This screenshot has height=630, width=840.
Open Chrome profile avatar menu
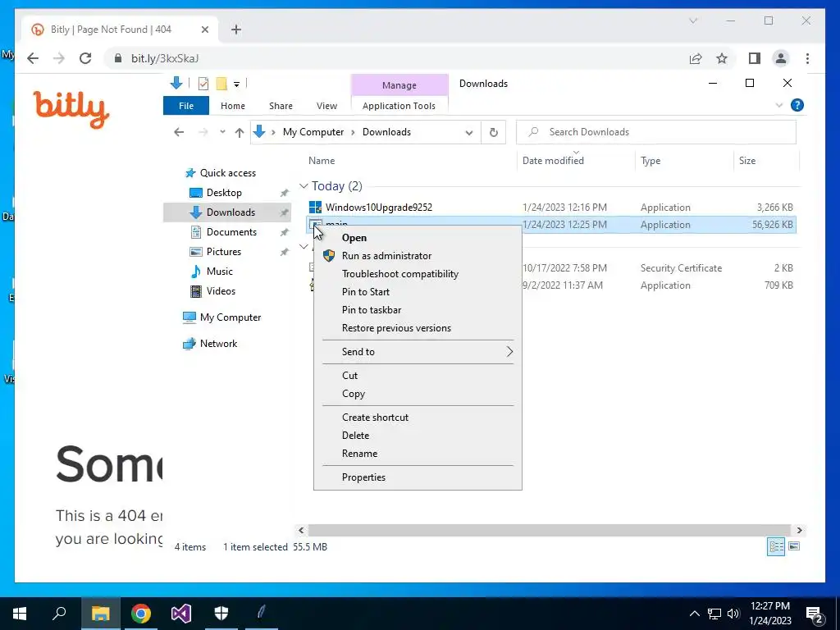tap(781, 58)
